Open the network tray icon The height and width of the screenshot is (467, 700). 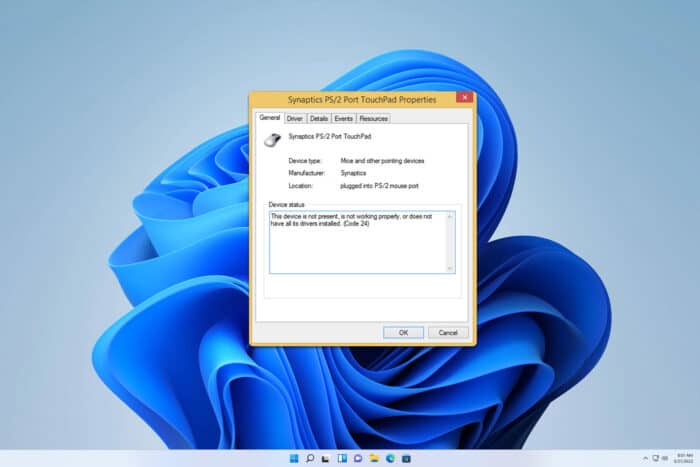click(x=655, y=459)
